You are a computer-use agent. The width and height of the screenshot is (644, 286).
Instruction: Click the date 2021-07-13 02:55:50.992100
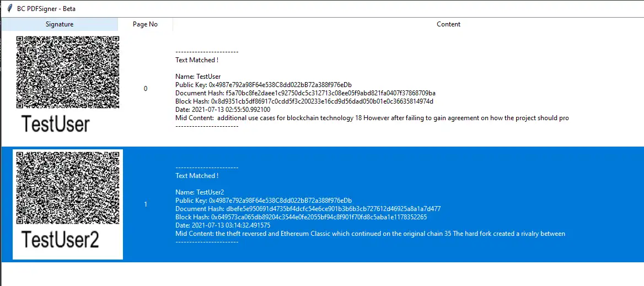pyautogui.click(x=223, y=110)
